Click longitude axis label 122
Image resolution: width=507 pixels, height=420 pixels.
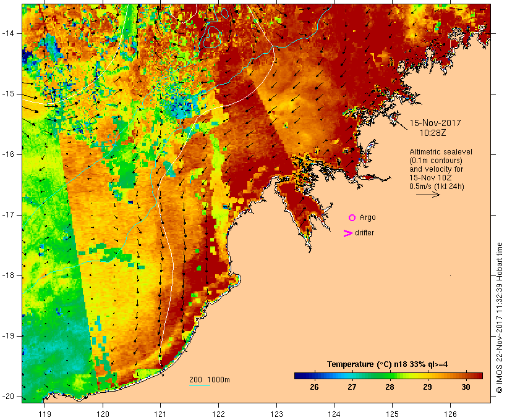[x=218, y=414]
